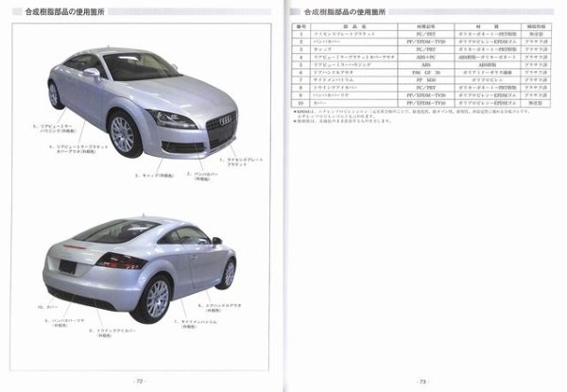Click front car callout label number 5
This screenshot has height=392, width=567.
point(54,128)
